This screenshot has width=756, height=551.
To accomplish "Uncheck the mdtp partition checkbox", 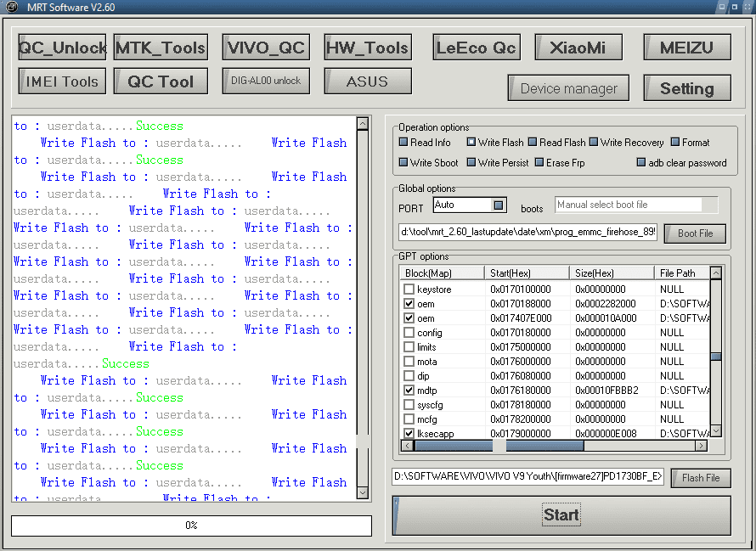I will (x=409, y=391).
